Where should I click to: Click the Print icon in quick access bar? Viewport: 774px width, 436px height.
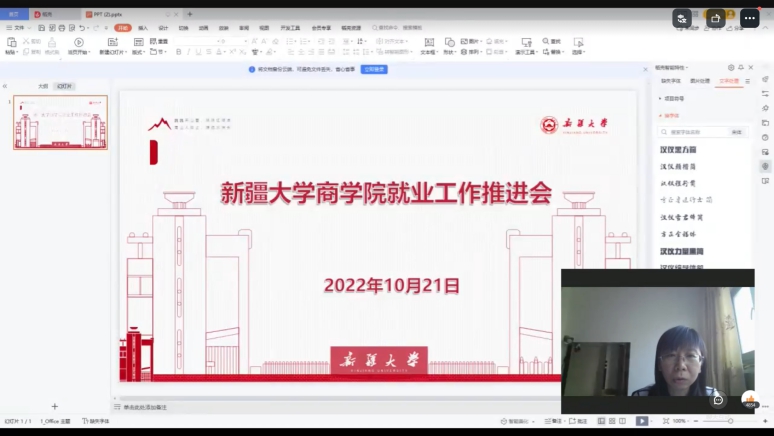62,28
